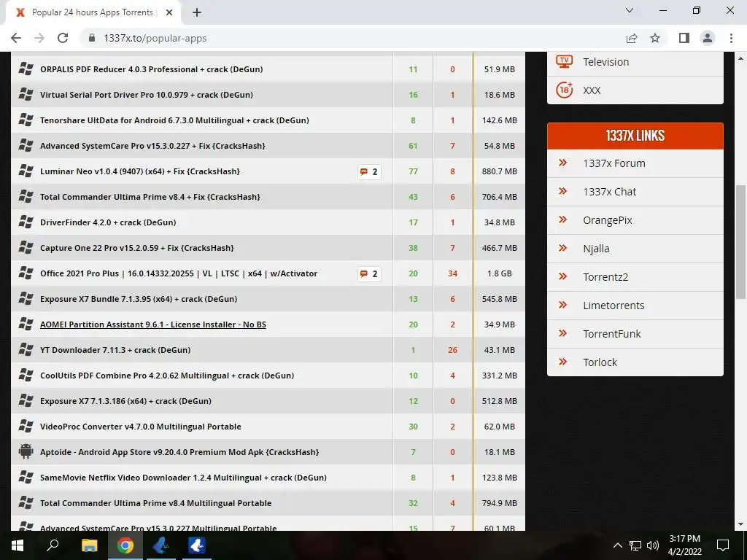Viewport: 747px width, 560px height.
Task: Open Chrome three-dot menu
Action: 731,38
